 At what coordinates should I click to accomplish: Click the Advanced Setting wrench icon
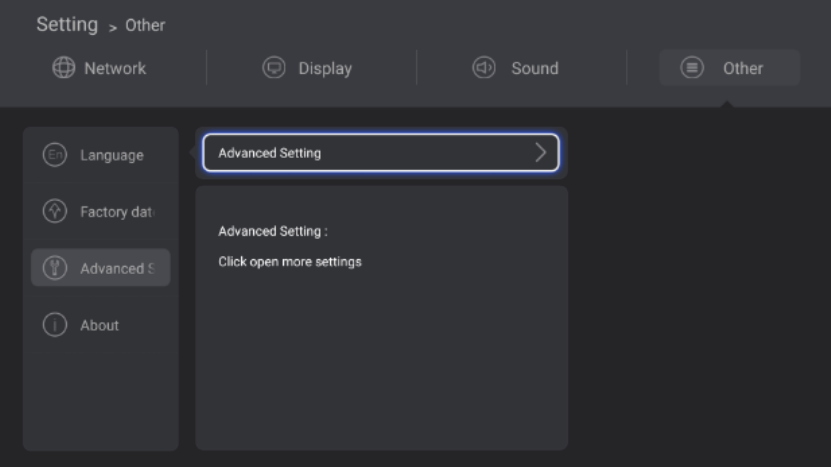(x=54, y=268)
